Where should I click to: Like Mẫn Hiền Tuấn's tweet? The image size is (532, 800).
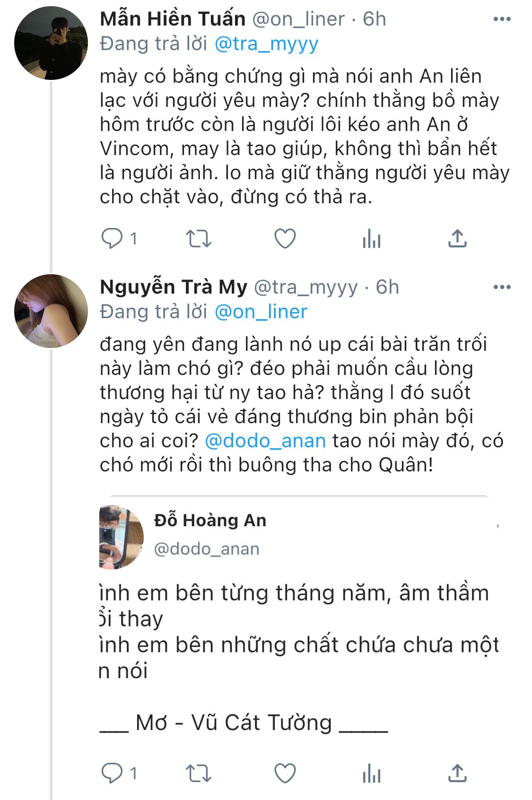285,238
